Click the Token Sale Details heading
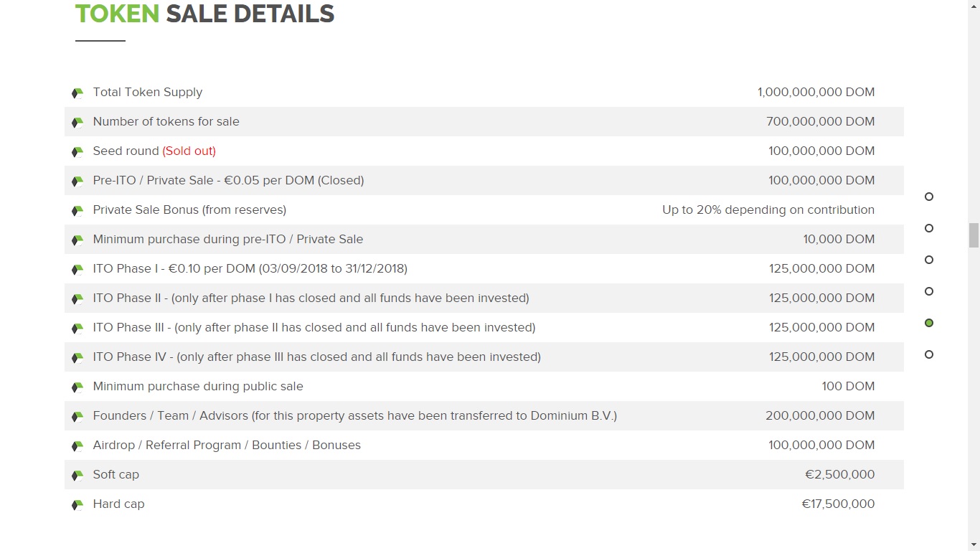 (204, 14)
